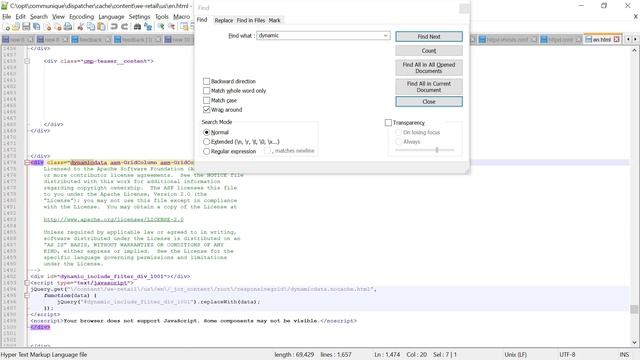Viewport: 640px width, 360px height.
Task: Click the UTF-8 encoding in status bar
Action: [567, 355]
